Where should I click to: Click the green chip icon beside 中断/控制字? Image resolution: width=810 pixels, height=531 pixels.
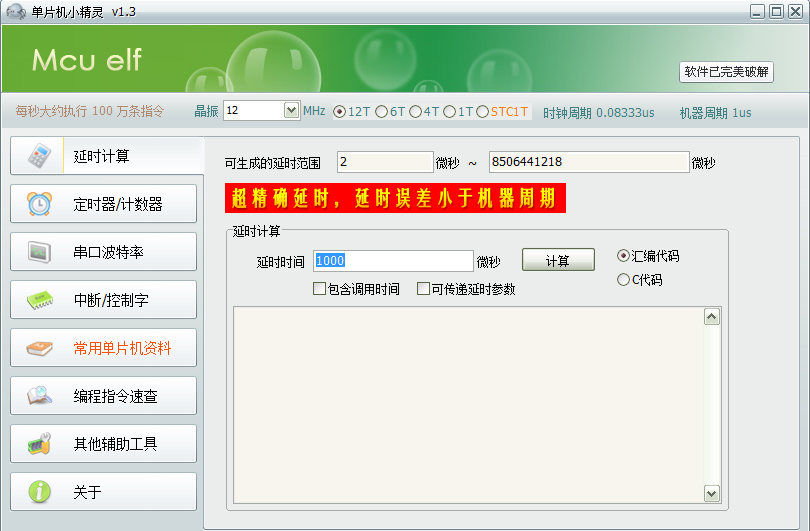39,300
